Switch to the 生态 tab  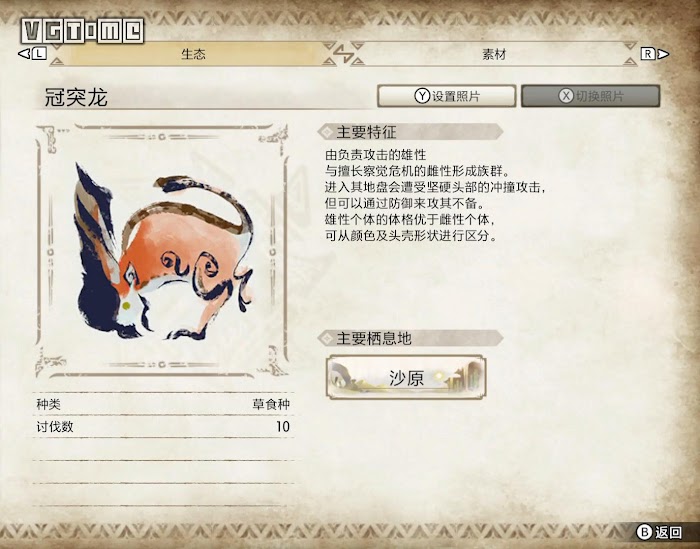(193, 54)
